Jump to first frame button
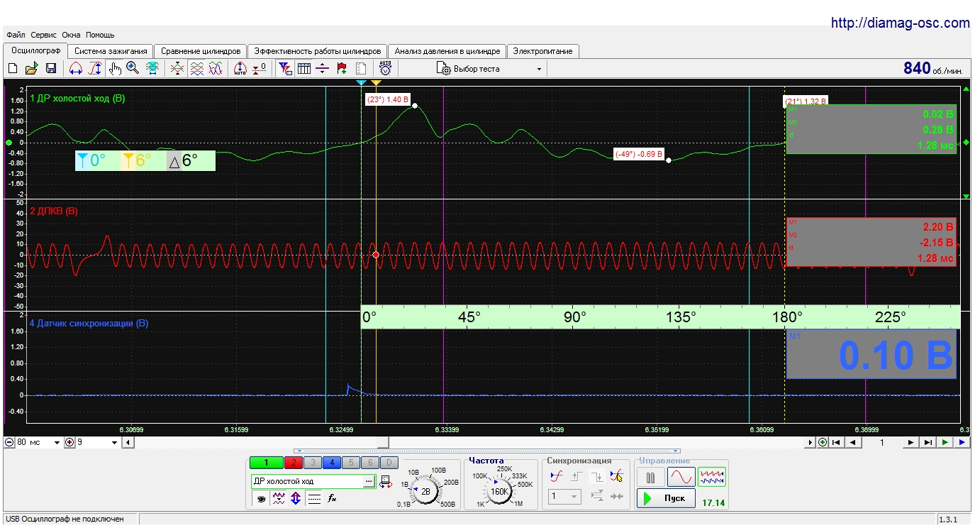This screenshot has width=980, height=528. (838, 442)
